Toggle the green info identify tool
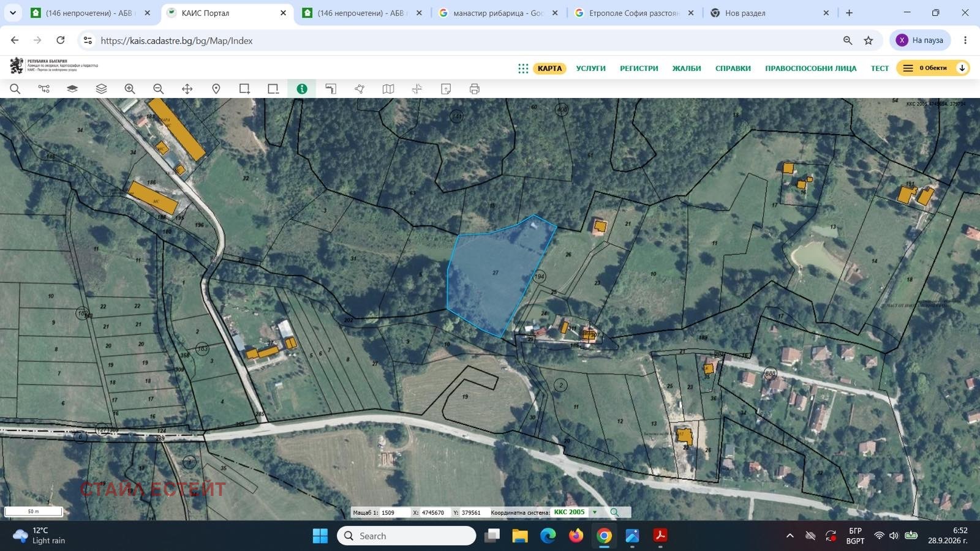This screenshot has height=551, width=980. pos(302,89)
